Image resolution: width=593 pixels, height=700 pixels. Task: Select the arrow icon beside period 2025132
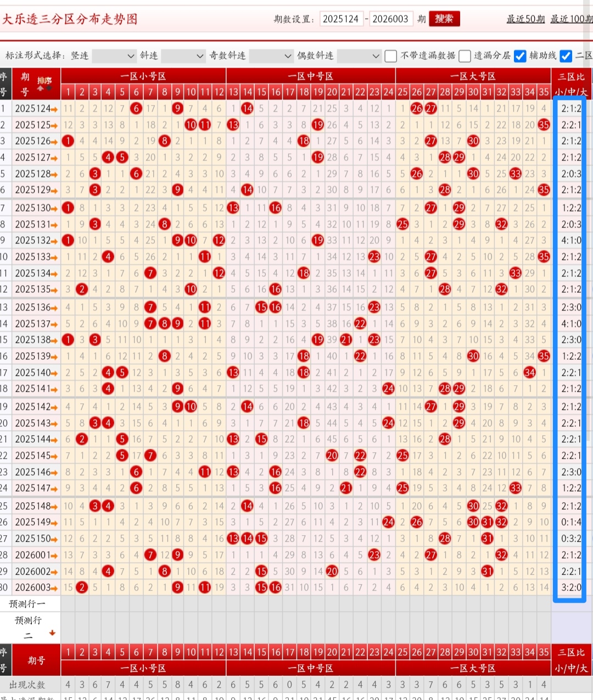(54, 241)
